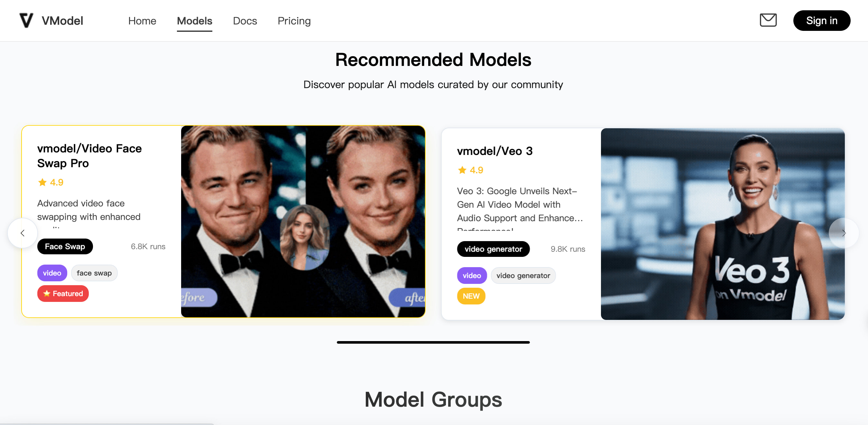This screenshot has width=868, height=425.
Task: Open the Docs page
Action: [245, 21]
